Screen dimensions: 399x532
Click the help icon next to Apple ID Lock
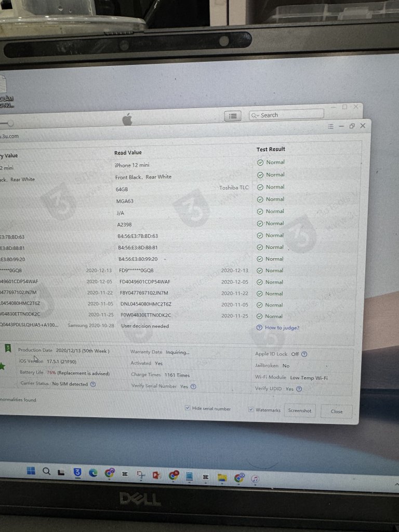click(x=304, y=354)
